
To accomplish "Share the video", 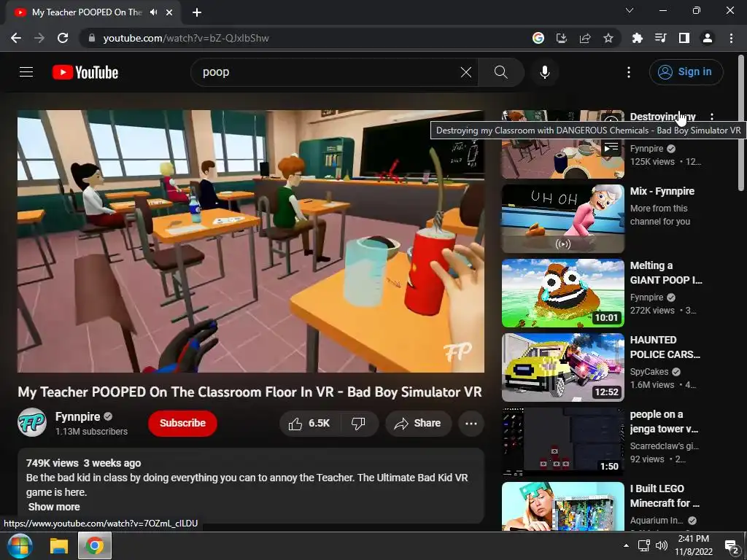I will [418, 424].
